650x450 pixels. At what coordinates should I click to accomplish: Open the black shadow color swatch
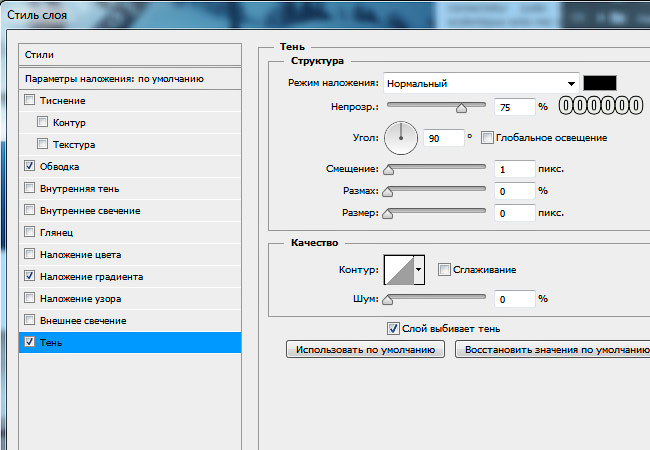599,83
